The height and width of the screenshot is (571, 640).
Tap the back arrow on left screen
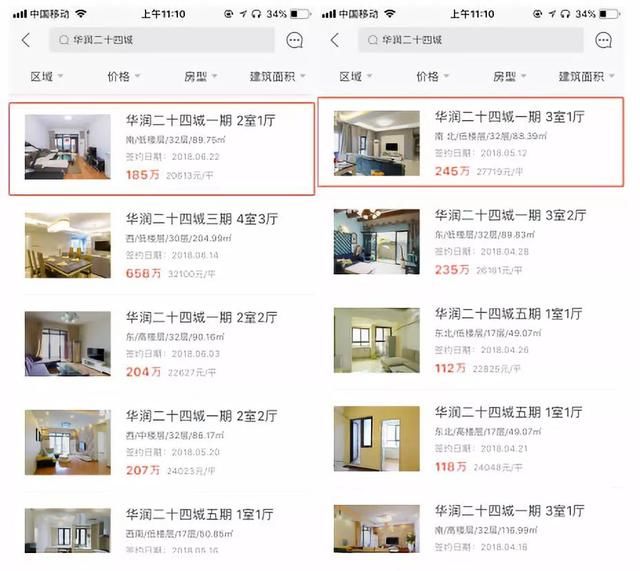[x=26, y=40]
